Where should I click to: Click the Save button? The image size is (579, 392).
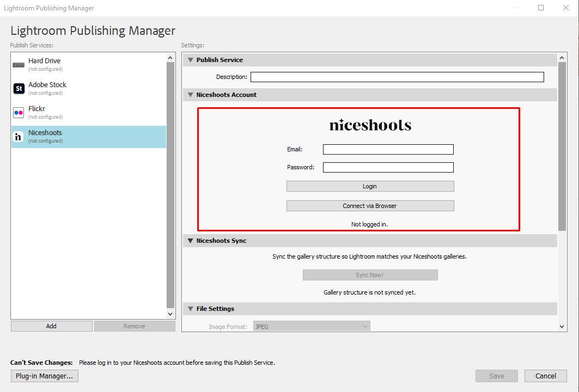(497, 376)
